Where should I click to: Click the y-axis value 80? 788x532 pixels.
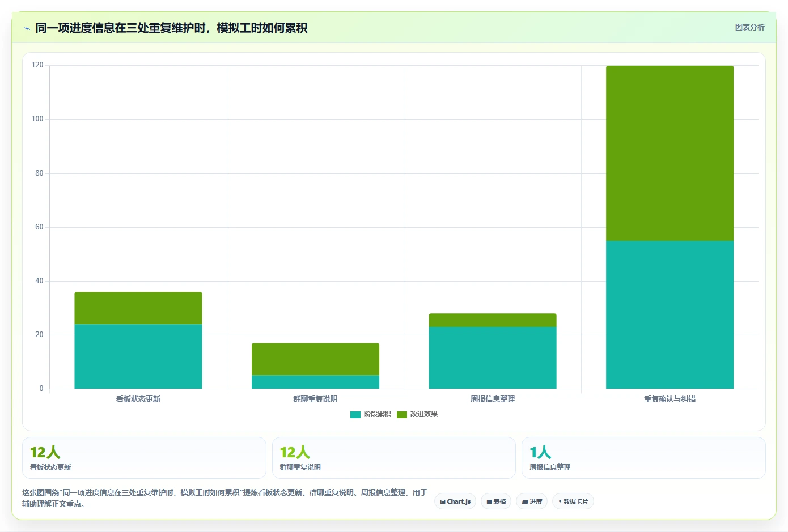39,173
